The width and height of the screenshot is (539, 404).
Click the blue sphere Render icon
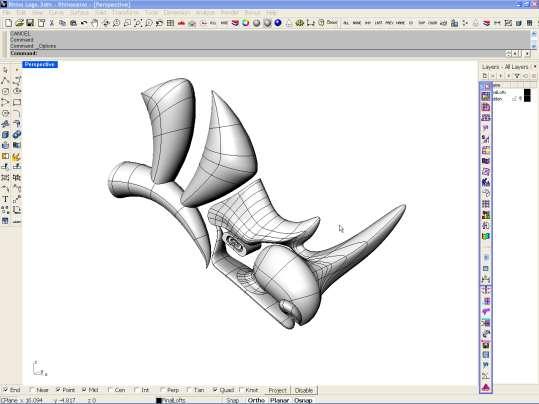pos(278,23)
